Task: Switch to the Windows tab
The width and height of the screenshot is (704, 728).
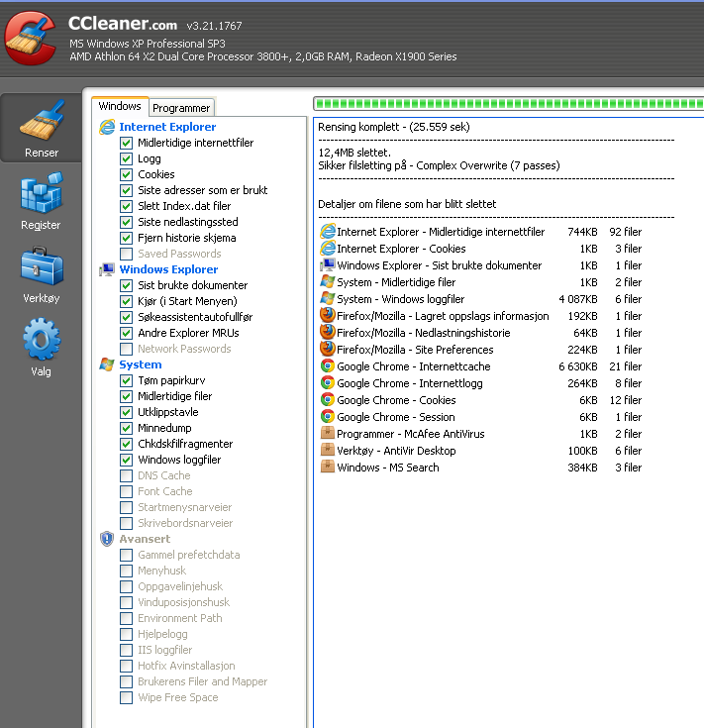Action: 120,106
